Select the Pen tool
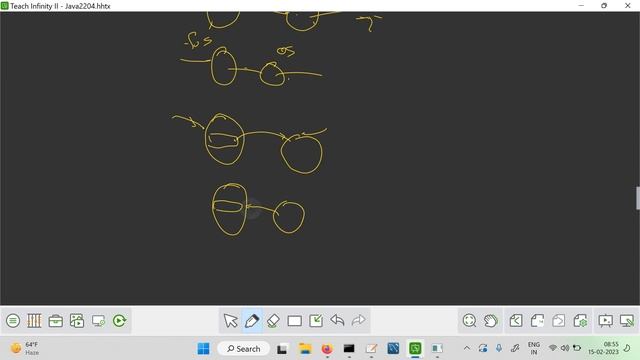640x360 pixels. 252,321
